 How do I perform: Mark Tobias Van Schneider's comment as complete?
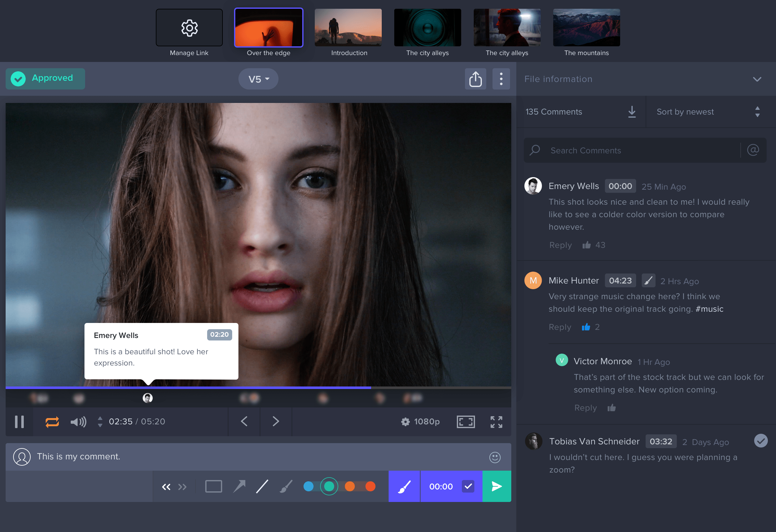[761, 441]
